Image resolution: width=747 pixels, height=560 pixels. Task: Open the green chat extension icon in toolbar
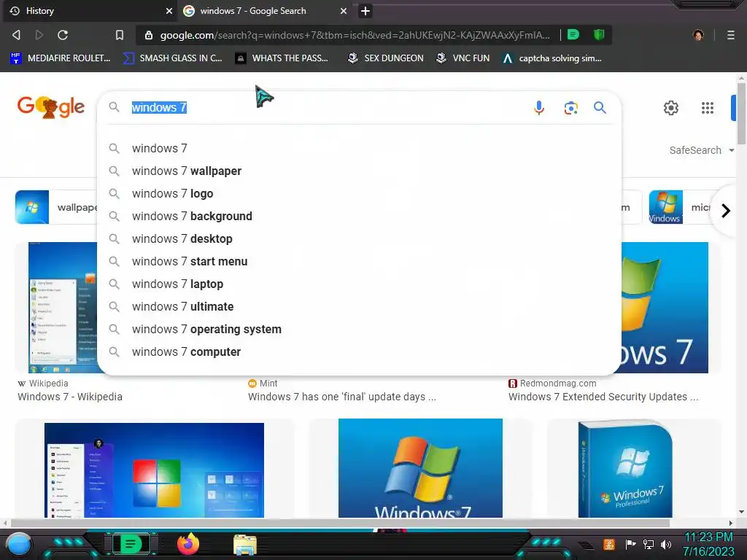click(573, 35)
